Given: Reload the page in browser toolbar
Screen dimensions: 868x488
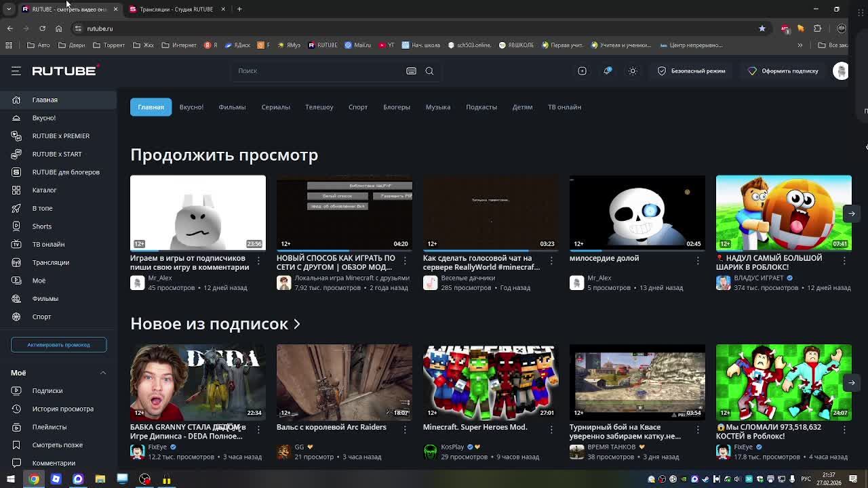Looking at the screenshot, I should click(x=42, y=28).
